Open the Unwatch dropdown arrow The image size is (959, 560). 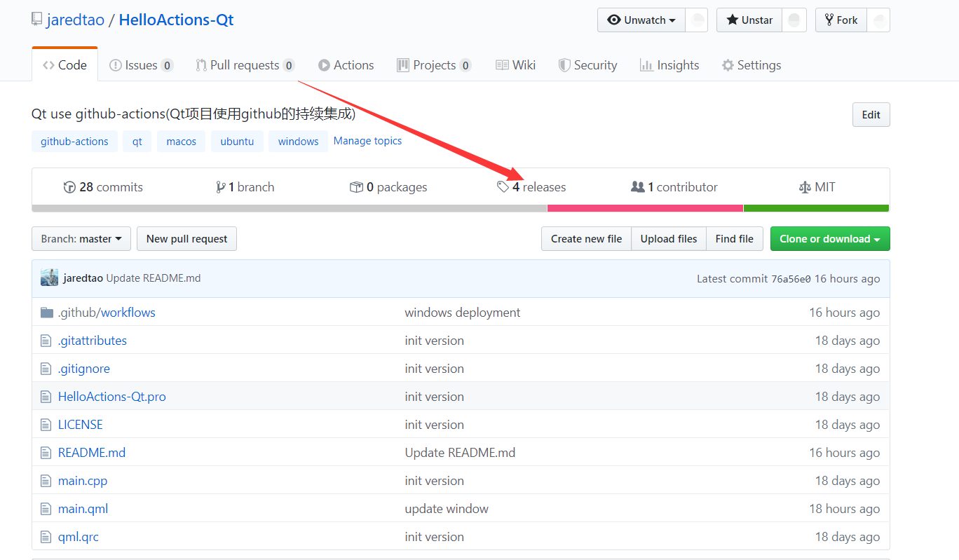pos(671,20)
